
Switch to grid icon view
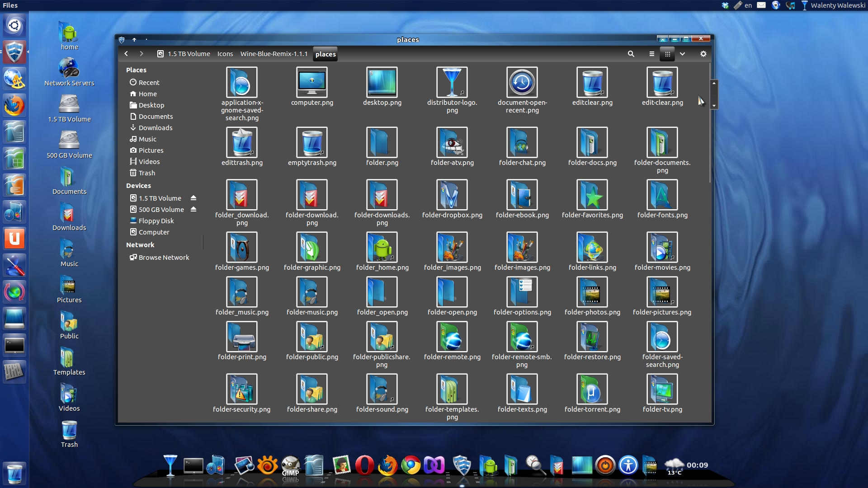tap(667, 54)
